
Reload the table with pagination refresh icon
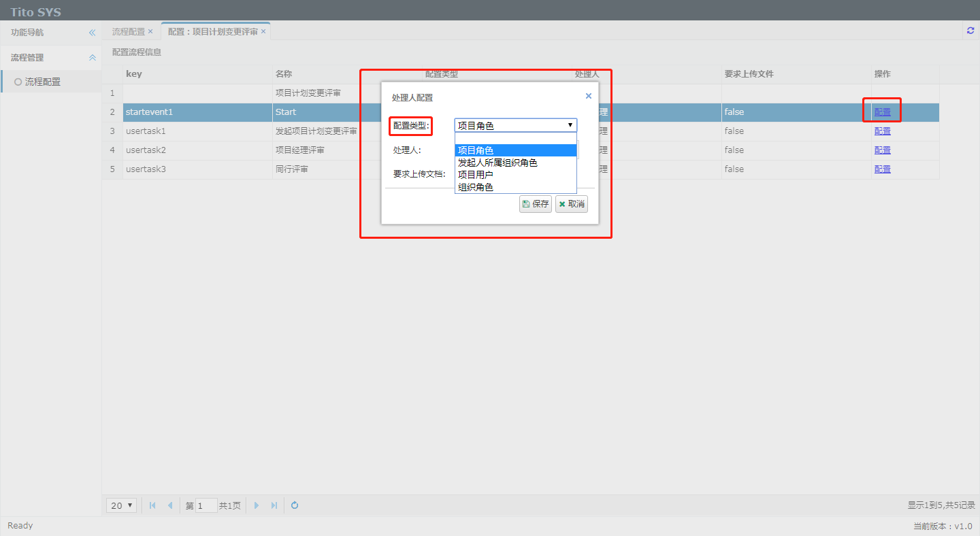click(295, 505)
